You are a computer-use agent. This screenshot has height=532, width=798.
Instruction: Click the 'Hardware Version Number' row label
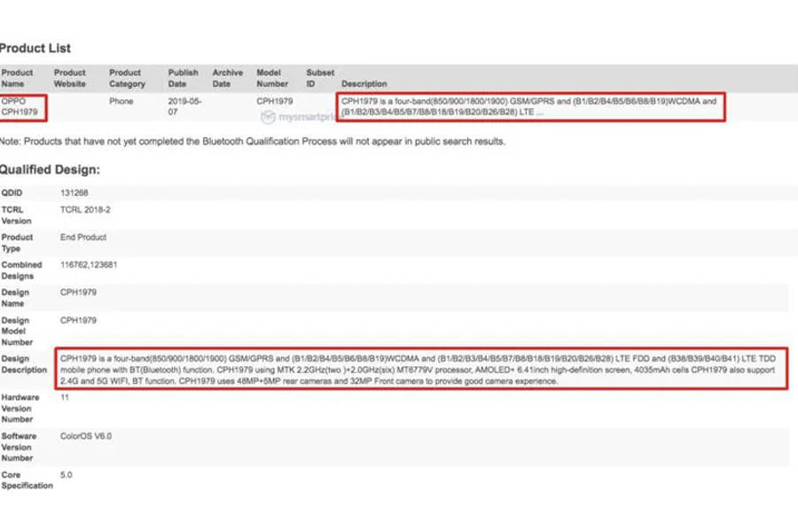pyautogui.click(x=20, y=408)
